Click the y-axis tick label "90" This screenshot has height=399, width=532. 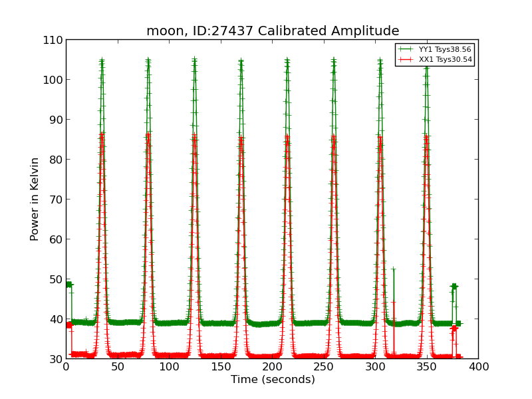click(x=57, y=120)
